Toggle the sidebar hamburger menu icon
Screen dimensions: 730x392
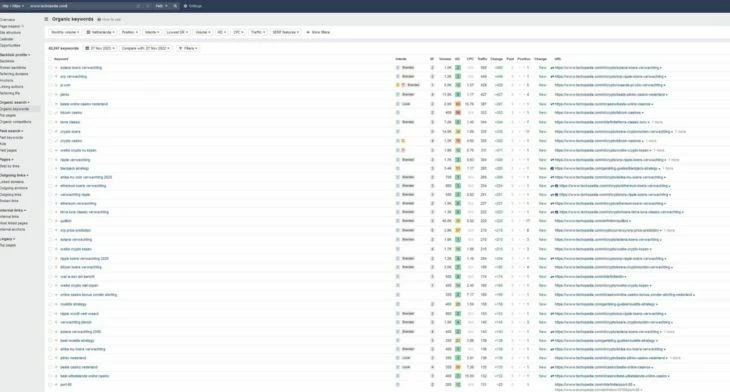[46, 19]
